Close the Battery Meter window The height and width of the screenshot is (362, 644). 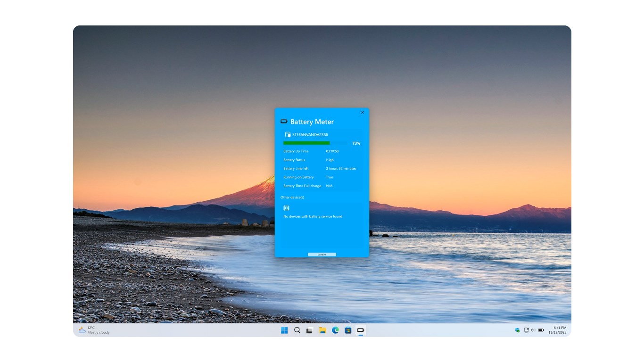[362, 112]
